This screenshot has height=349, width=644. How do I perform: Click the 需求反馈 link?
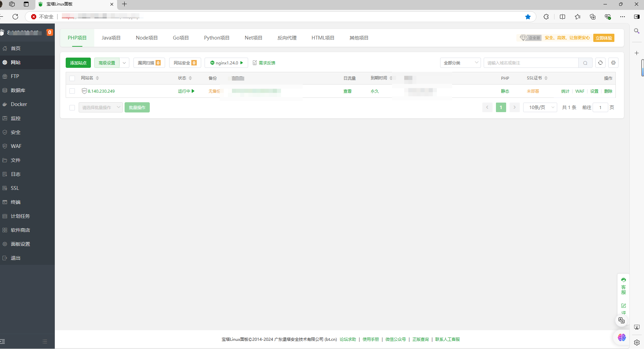click(264, 63)
